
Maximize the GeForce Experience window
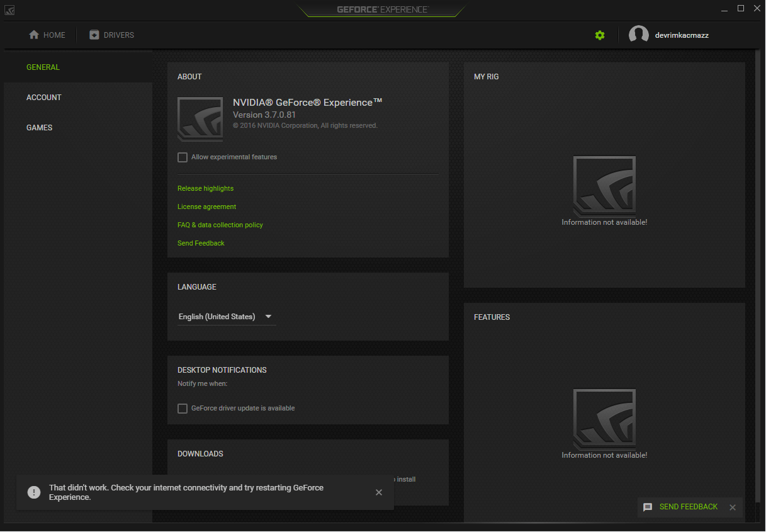point(741,8)
